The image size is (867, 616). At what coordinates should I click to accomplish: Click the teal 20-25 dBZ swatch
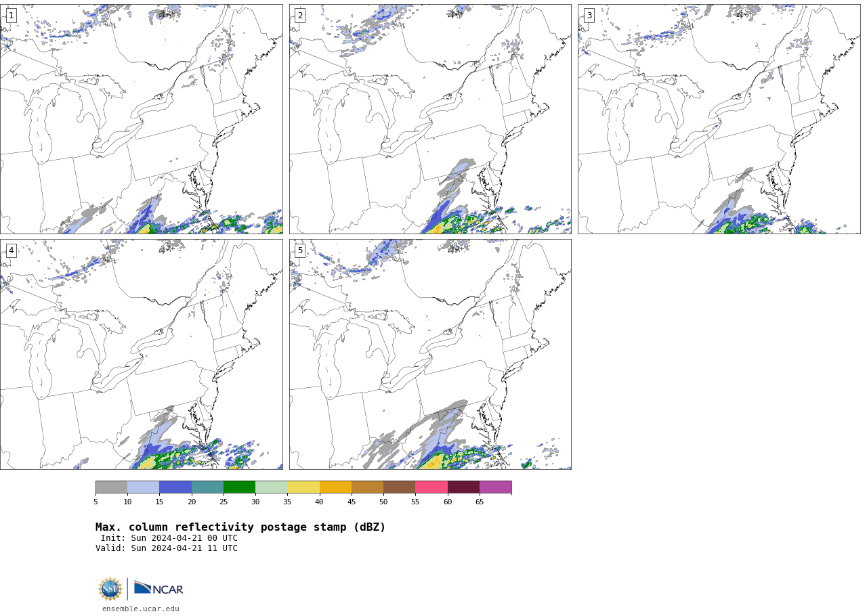point(207,487)
